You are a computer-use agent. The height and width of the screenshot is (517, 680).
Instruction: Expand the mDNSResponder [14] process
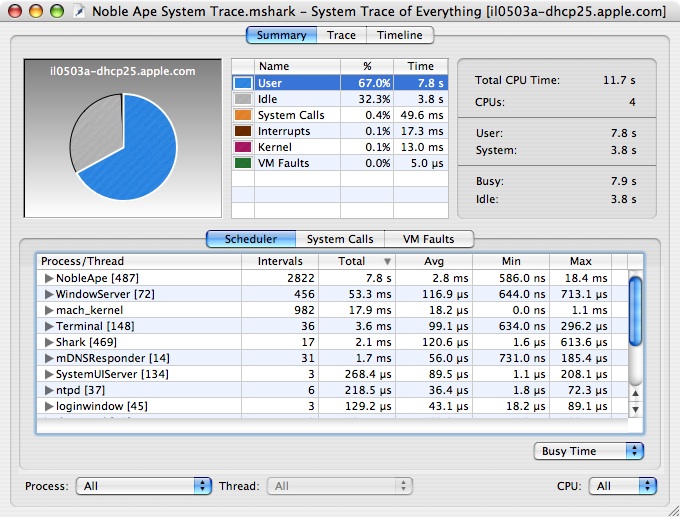click(47, 358)
